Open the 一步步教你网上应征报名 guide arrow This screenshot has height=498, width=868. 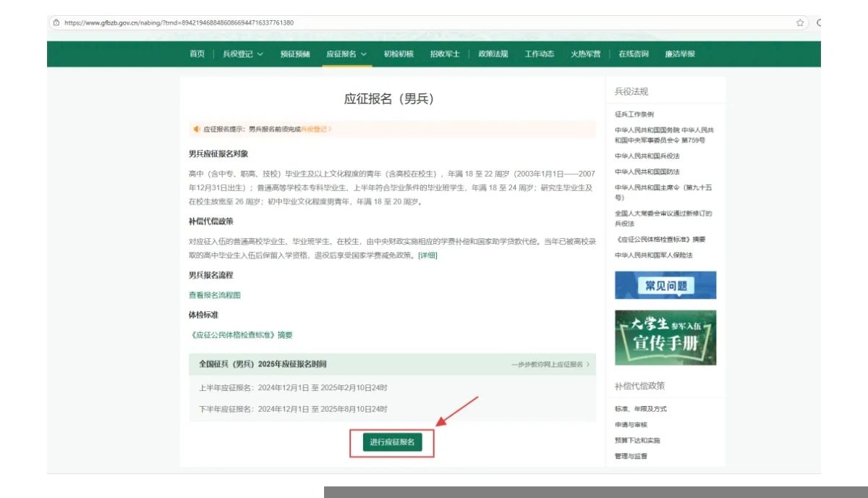pos(588,364)
